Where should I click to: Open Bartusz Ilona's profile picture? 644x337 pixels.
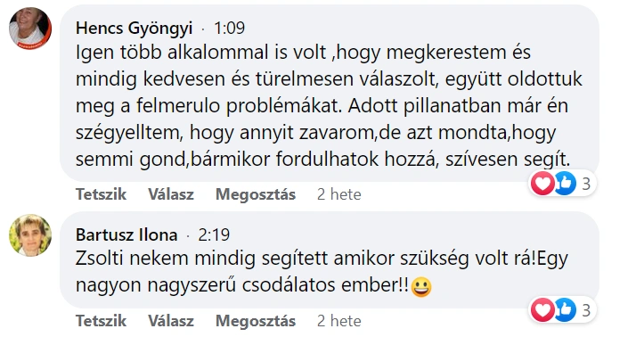click(30, 235)
